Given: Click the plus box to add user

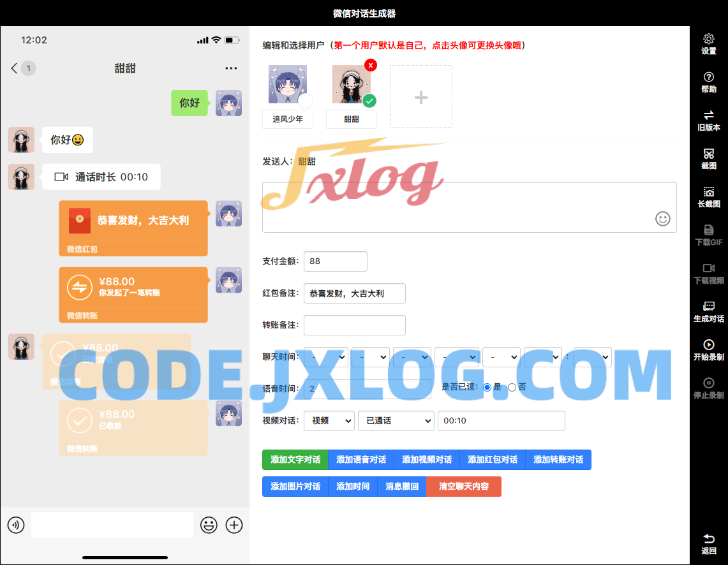Looking at the screenshot, I should tap(421, 97).
